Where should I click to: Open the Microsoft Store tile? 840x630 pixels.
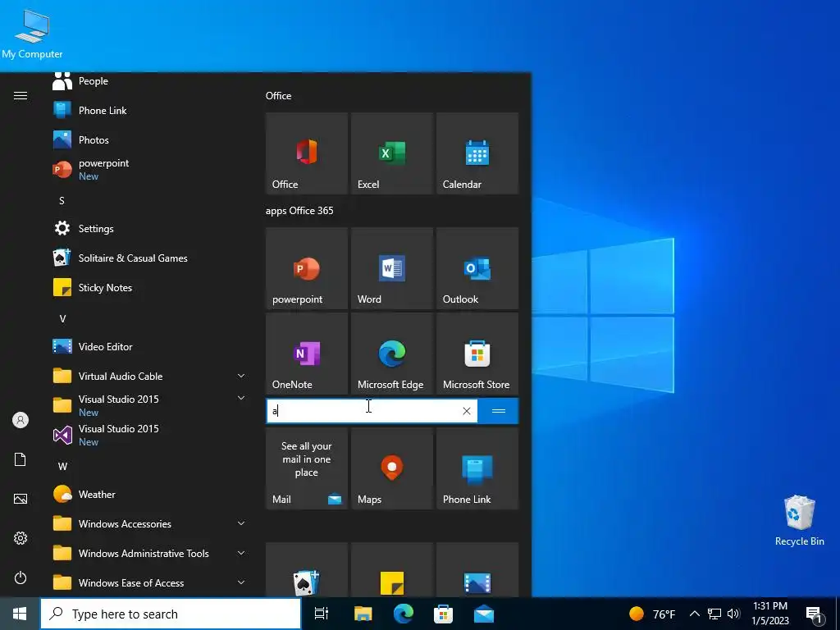tap(477, 354)
